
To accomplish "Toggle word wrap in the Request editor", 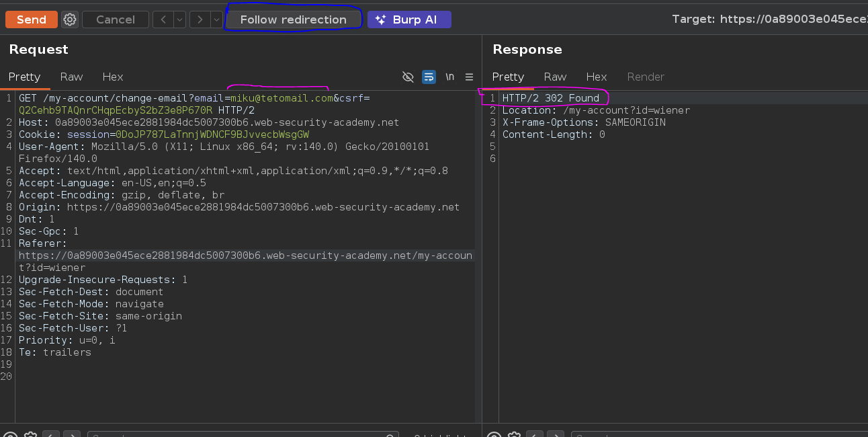I will [429, 77].
